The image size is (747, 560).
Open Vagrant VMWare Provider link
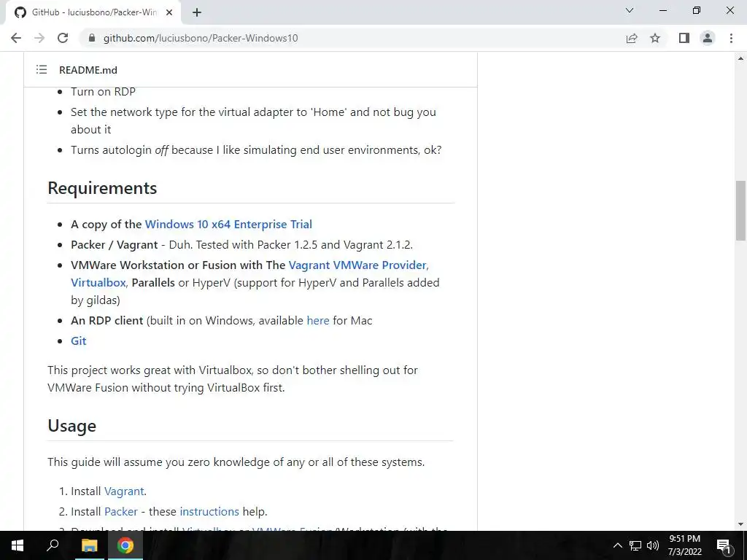[357, 265]
